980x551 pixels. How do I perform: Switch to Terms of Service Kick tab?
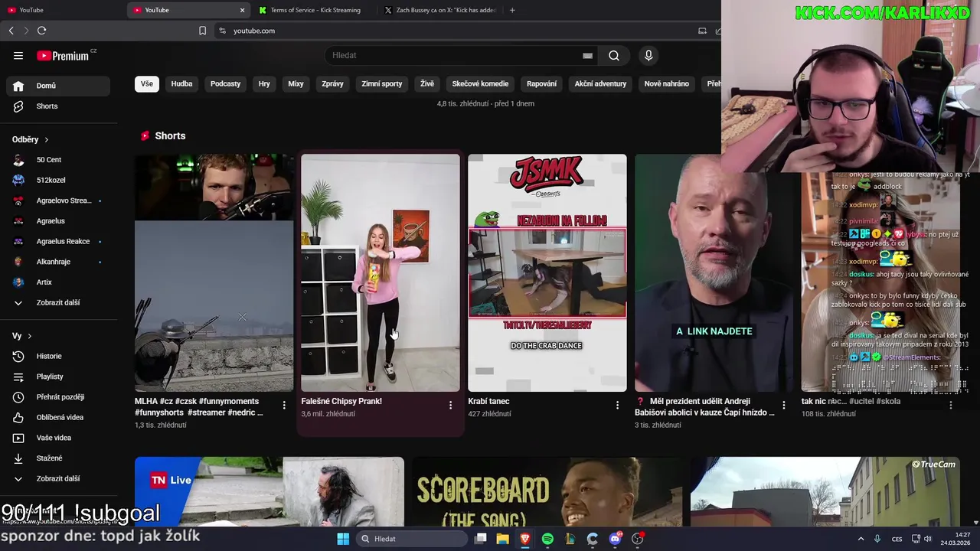click(315, 10)
